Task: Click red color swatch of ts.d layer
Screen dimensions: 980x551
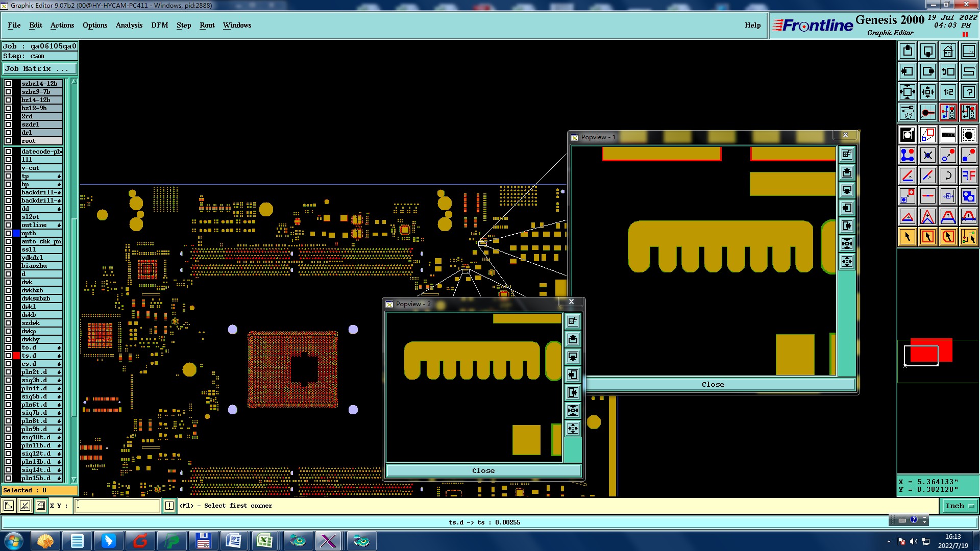Action: 16,356
